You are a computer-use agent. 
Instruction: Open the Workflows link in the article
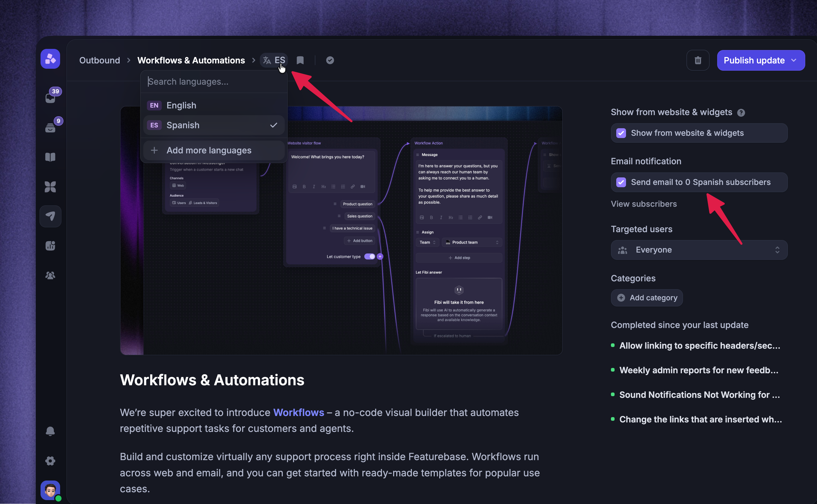pyautogui.click(x=299, y=412)
